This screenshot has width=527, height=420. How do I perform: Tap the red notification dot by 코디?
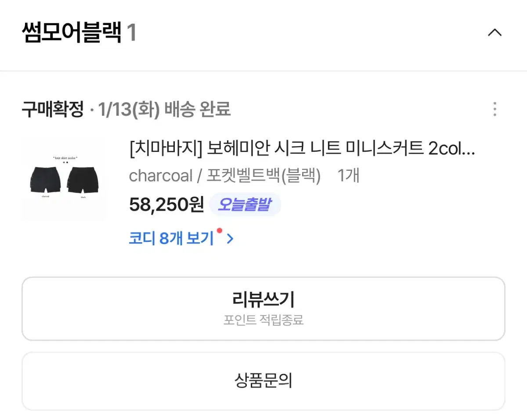[x=219, y=230]
